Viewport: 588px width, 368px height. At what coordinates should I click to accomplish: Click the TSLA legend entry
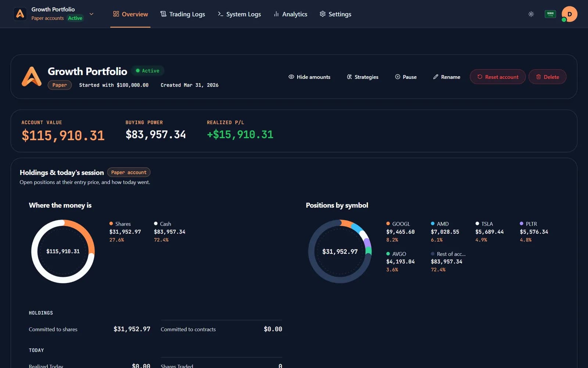click(490, 231)
